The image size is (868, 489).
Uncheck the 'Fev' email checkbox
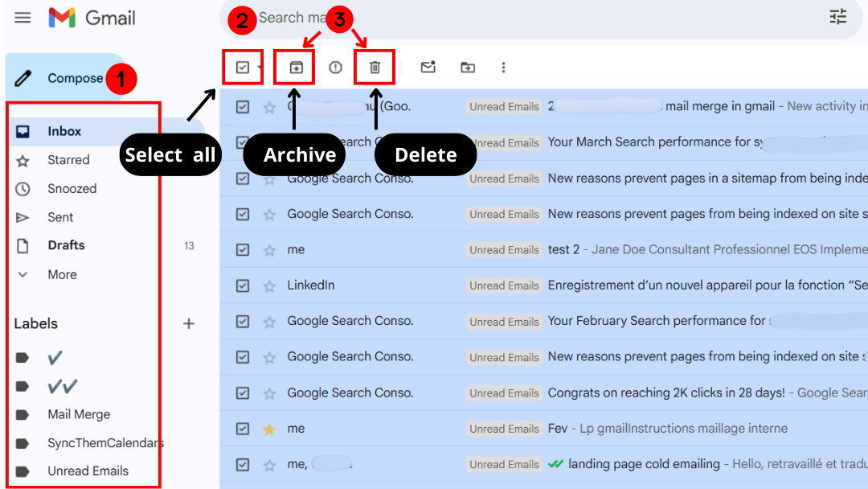coord(243,429)
